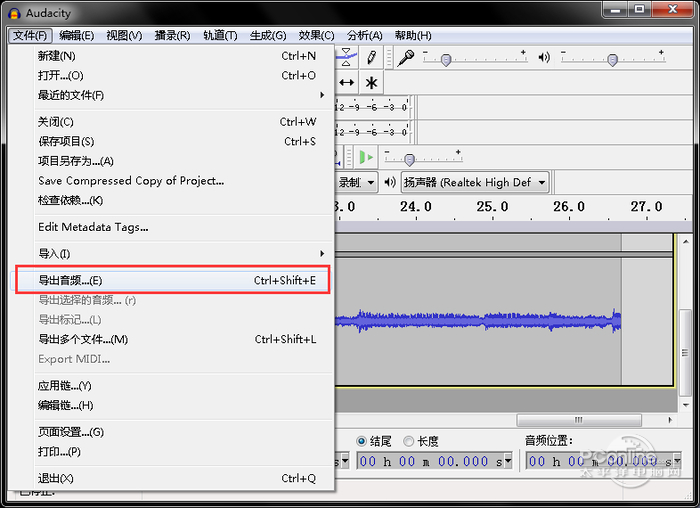Open the 生成(G) menu
The image size is (700, 508).
(268, 35)
